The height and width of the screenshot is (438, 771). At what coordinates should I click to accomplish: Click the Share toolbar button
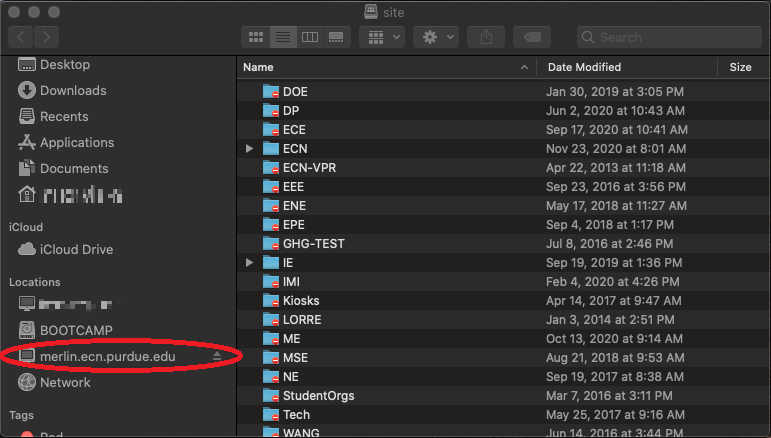486,37
